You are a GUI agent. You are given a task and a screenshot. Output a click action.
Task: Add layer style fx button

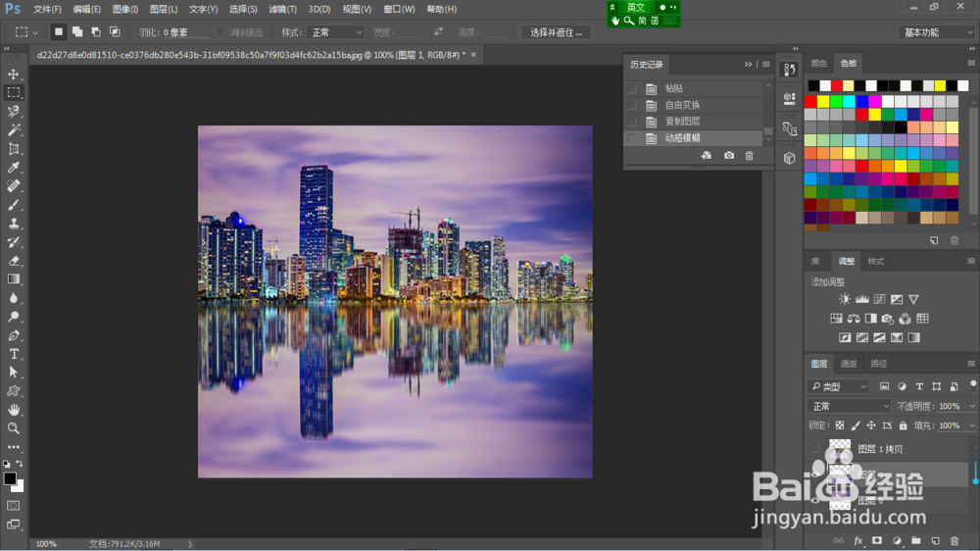(858, 540)
